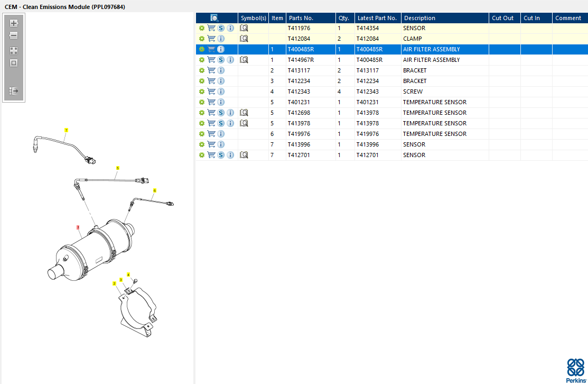Screen dimensions: 588x384
Task: Click the green gear icon for T412343
Action: click(201, 92)
